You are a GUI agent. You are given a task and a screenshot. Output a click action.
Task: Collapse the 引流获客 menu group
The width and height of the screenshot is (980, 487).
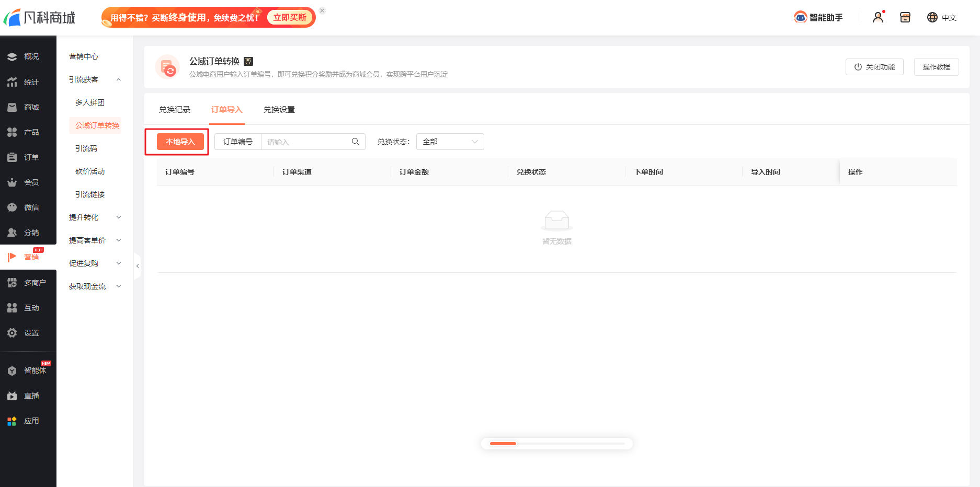(x=95, y=79)
